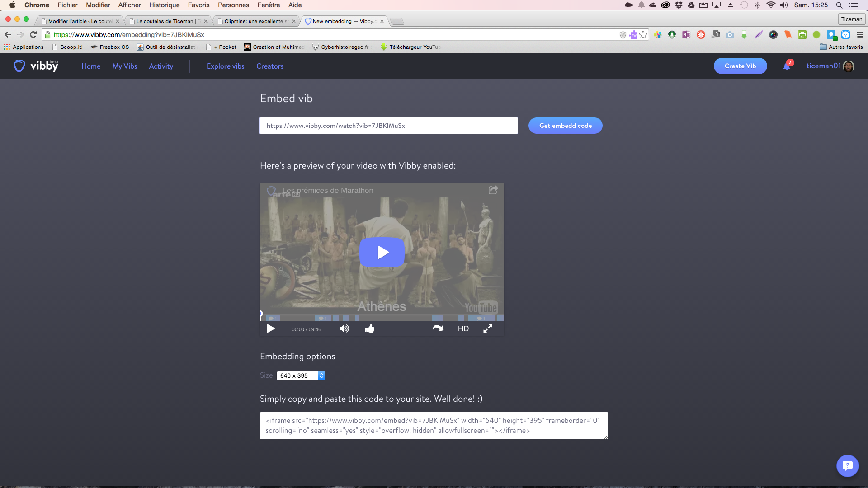Toggle HD quality in the player
This screenshot has width=868, height=488.
point(463,328)
